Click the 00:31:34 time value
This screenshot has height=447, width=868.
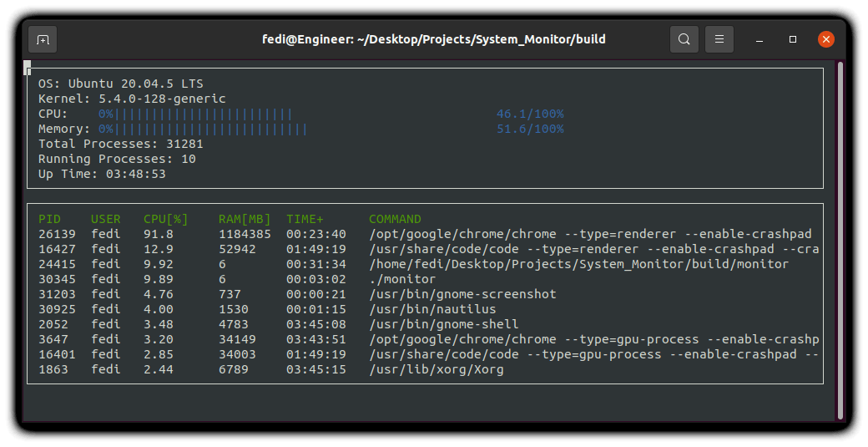point(316,264)
